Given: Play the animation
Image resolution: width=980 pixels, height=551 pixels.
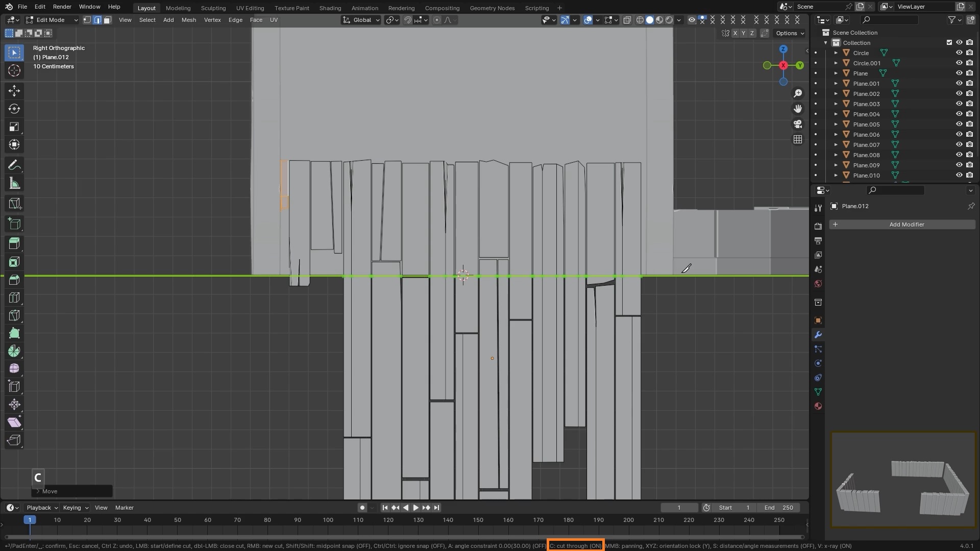Looking at the screenshot, I should click(x=415, y=508).
